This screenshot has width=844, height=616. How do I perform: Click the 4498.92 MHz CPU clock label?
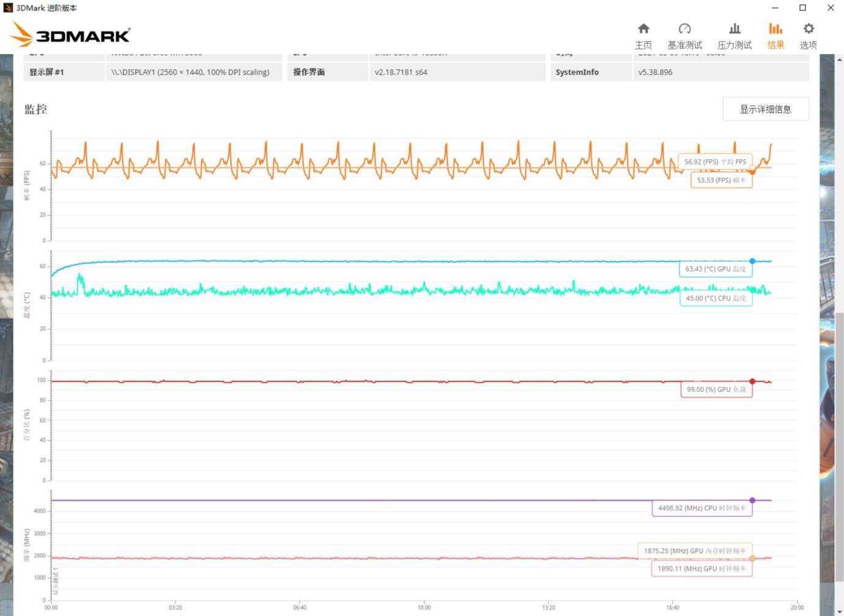[701, 508]
